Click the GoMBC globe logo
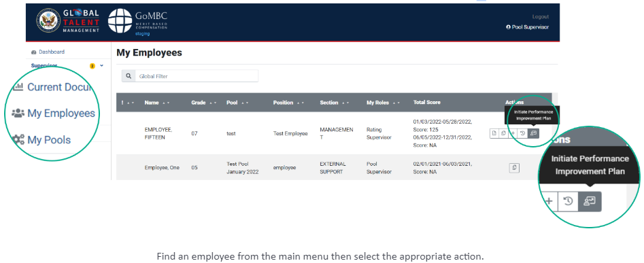644x263 pixels. [120, 21]
